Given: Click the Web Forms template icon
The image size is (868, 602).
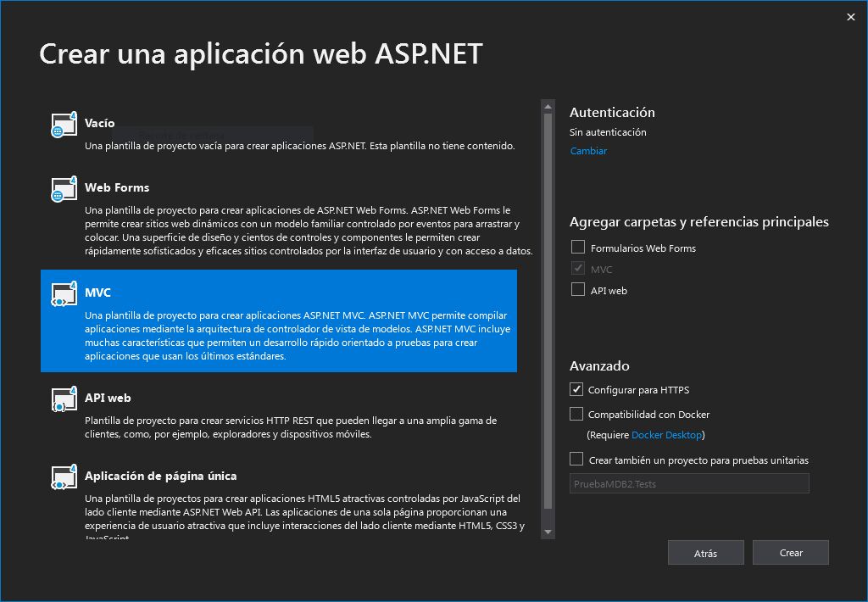Looking at the screenshot, I should (x=64, y=189).
